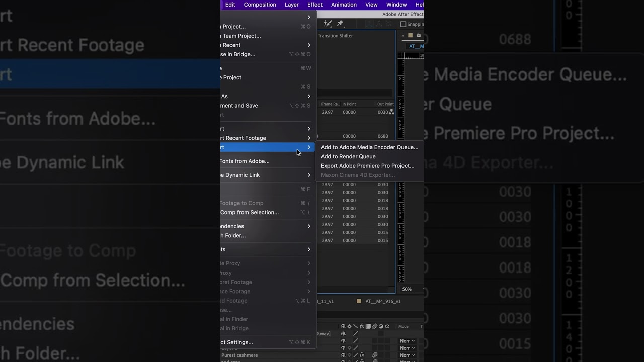Viewport: 644px width, 362px height.
Task: Open blend Mode dropdown on Purest cashmere layer
Action: pyautogui.click(x=408, y=355)
